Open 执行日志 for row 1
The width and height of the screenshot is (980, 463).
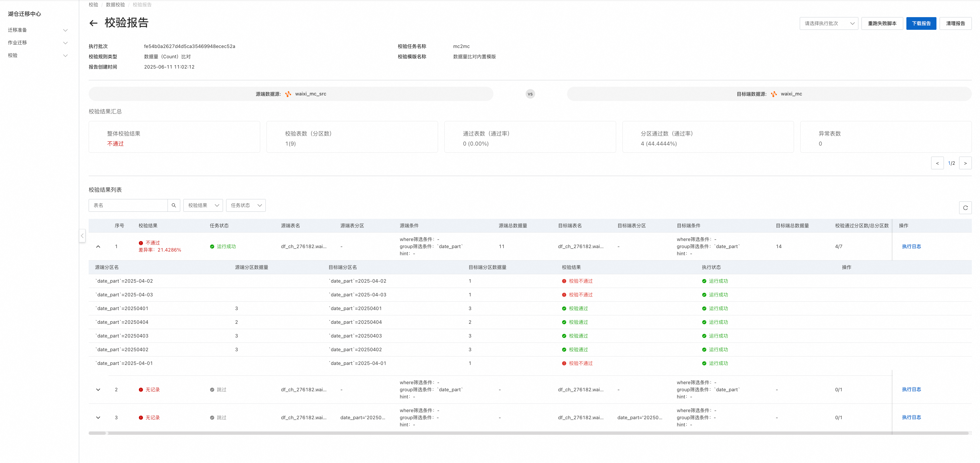(911, 247)
